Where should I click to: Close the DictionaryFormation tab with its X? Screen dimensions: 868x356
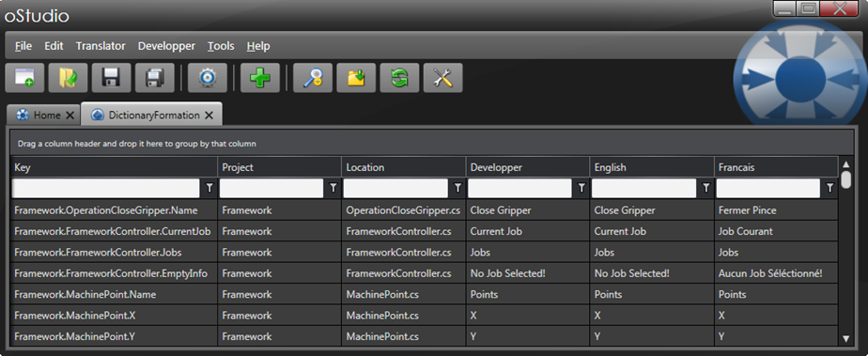pyautogui.click(x=209, y=116)
